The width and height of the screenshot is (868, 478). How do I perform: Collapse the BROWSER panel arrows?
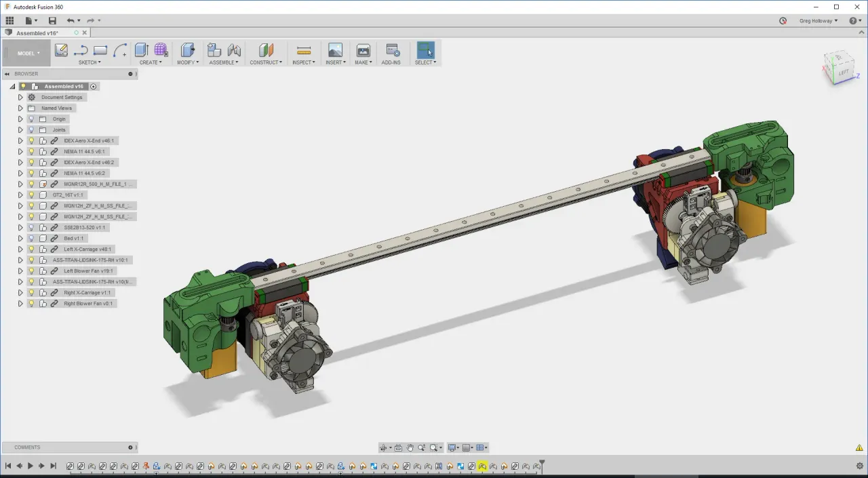(7, 73)
